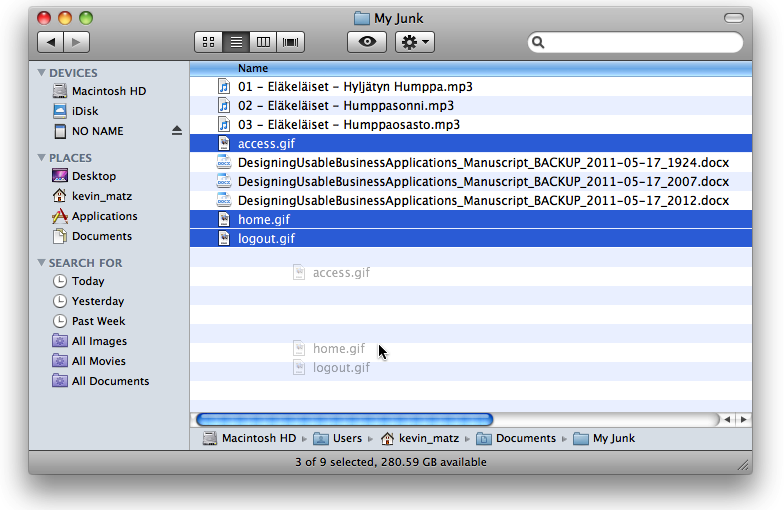The width and height of the screenshot is (784, 510).
Task: Switch to column view
Action: click(263, 42)
